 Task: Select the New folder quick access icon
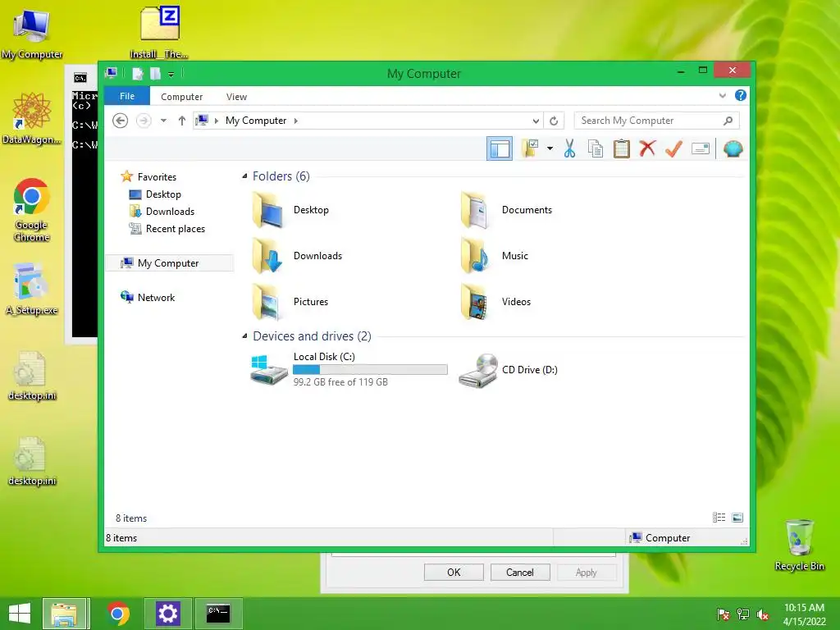tap(155, 74)
